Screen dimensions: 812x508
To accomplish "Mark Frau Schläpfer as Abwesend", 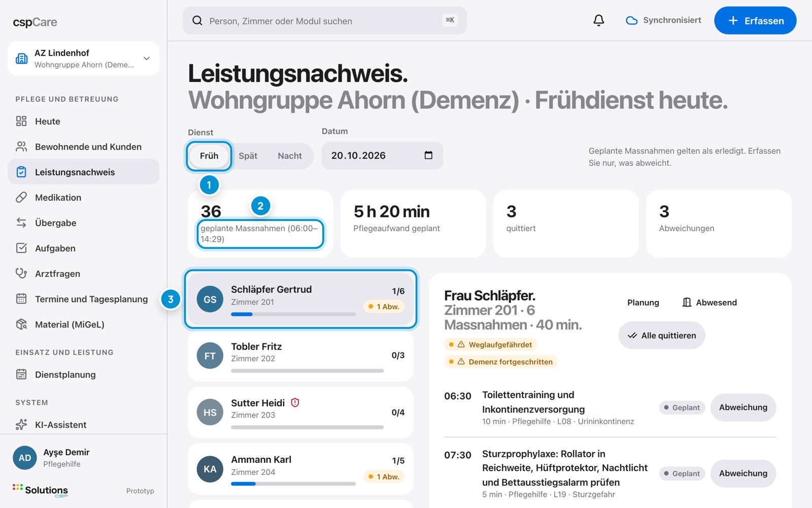I will pyautogui.click(x=709, y=302).
